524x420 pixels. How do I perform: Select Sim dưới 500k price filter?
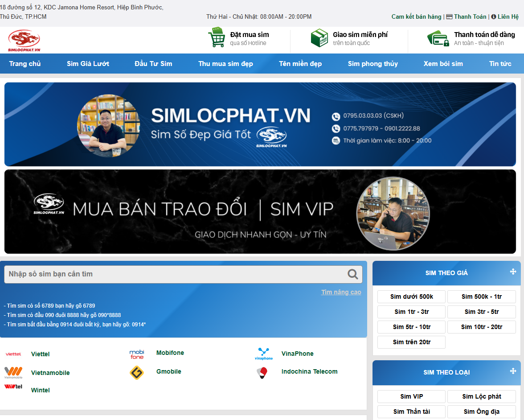click(411, 296)
